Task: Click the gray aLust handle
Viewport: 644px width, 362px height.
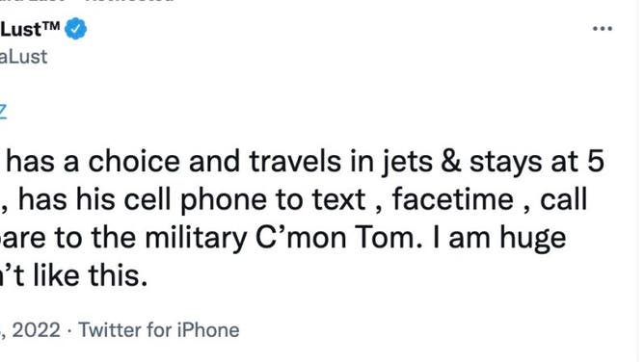Action: click(x=23, y=57)
